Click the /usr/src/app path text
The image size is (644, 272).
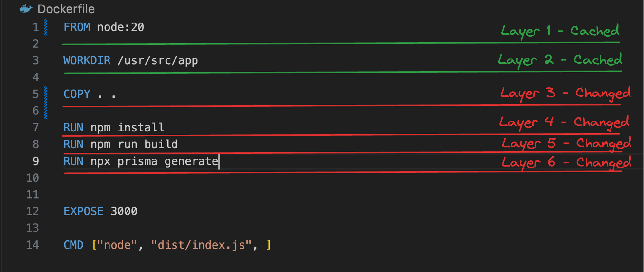[x=158, y=60]
